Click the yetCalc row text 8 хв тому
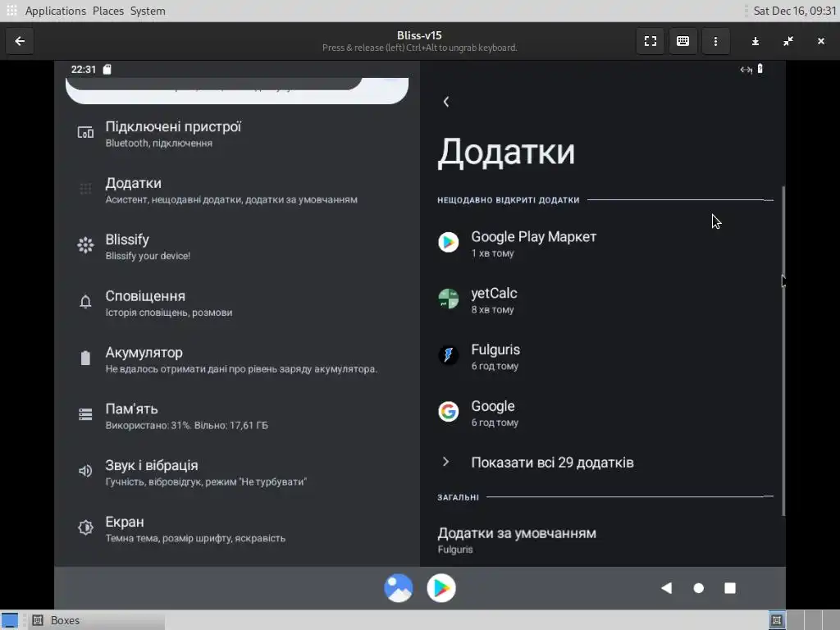This screenshot has width=840, height=630. (492, 309)
